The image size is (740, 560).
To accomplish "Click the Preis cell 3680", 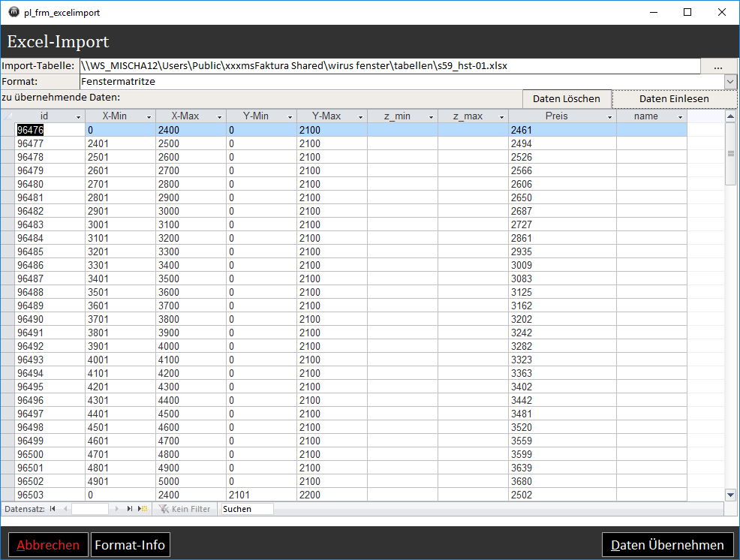I will pyautogui.click(x=563, y=482).
